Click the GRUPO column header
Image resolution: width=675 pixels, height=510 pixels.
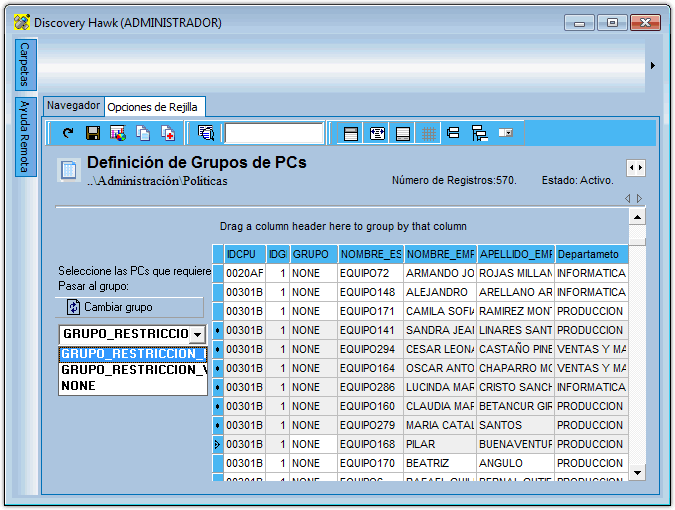[x=313, y=254]
